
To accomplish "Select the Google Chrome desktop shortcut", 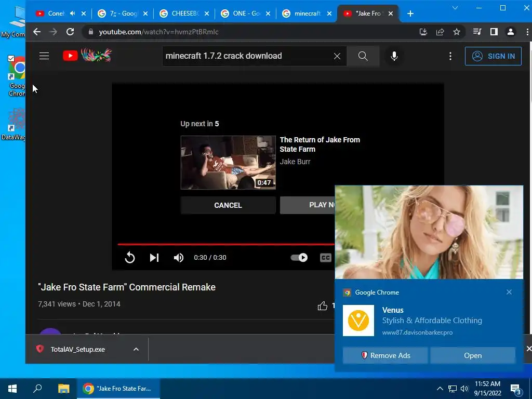I will pos(17,76).
